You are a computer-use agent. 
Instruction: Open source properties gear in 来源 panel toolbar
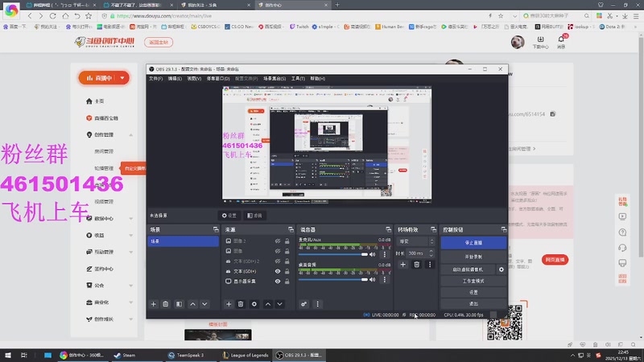(254, 304)
